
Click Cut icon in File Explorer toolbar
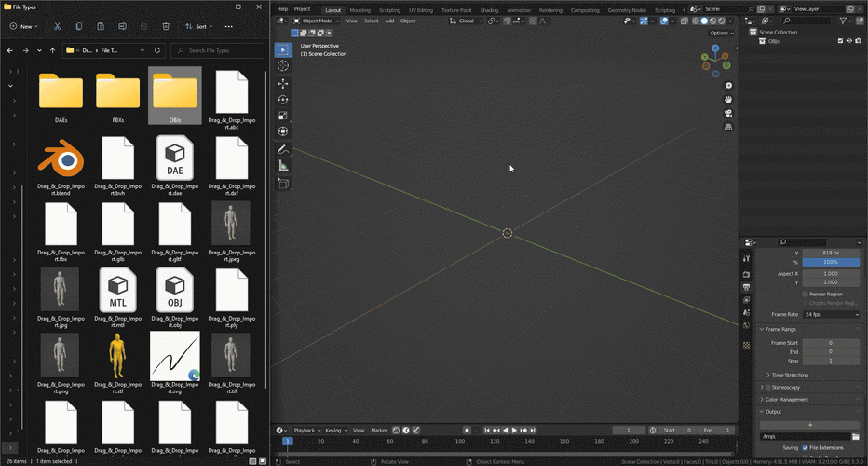pos(57,26)
